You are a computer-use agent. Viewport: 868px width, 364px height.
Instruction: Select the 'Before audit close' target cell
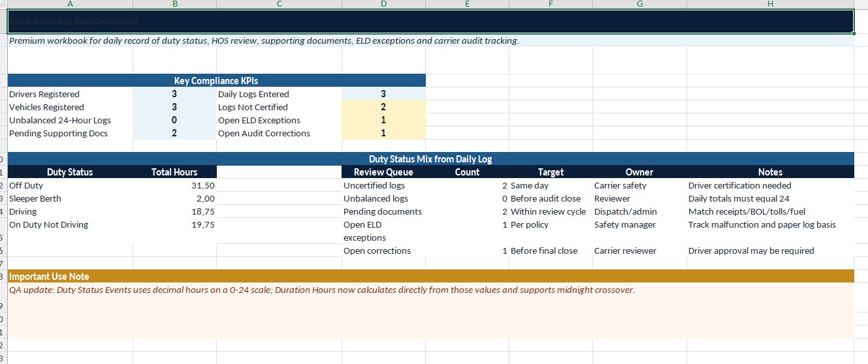551,198
